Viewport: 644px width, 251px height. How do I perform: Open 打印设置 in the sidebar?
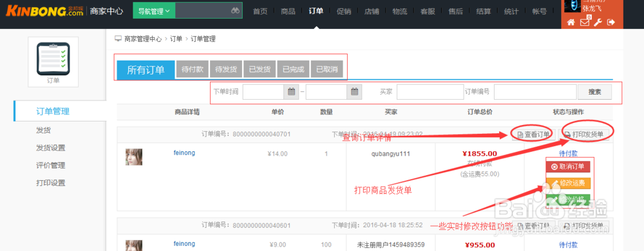[x=50, y=183]
